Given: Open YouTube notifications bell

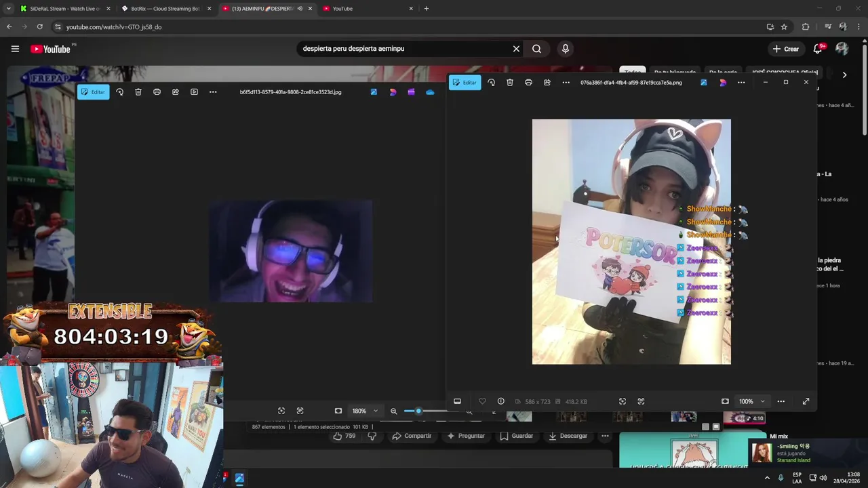Looking at the screenshot, I should pos(818,49).
